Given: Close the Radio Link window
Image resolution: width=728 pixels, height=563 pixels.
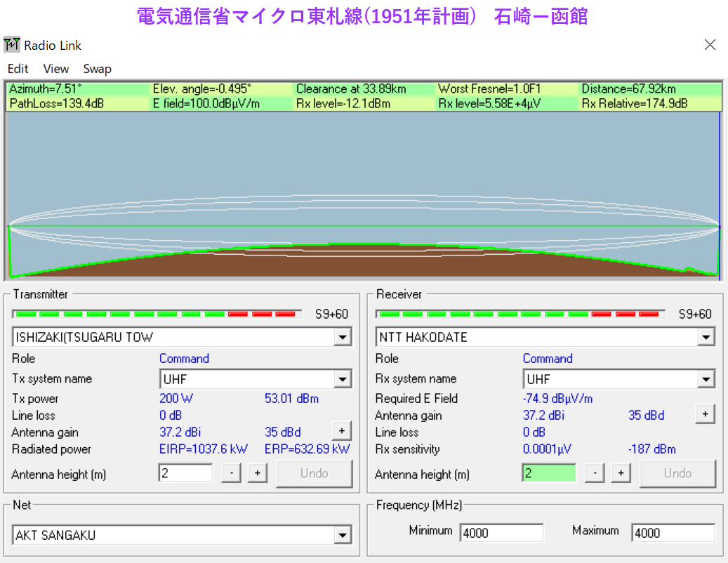Looking at the screenshot, I should [x=710, y=45].
